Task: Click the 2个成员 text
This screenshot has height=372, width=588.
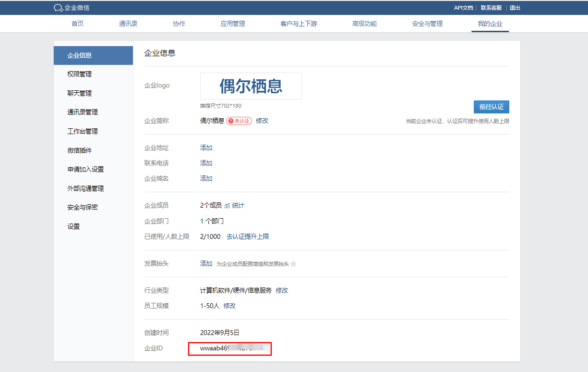Action: [211, 205]
